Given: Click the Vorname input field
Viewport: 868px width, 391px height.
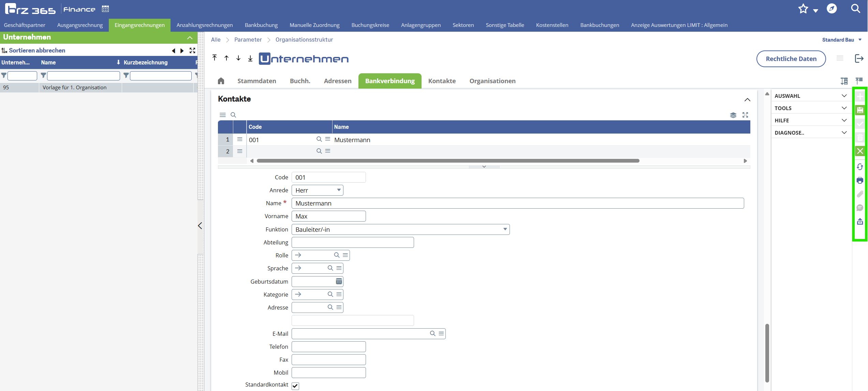Looking at the screenshot, I should click(328, 216).
